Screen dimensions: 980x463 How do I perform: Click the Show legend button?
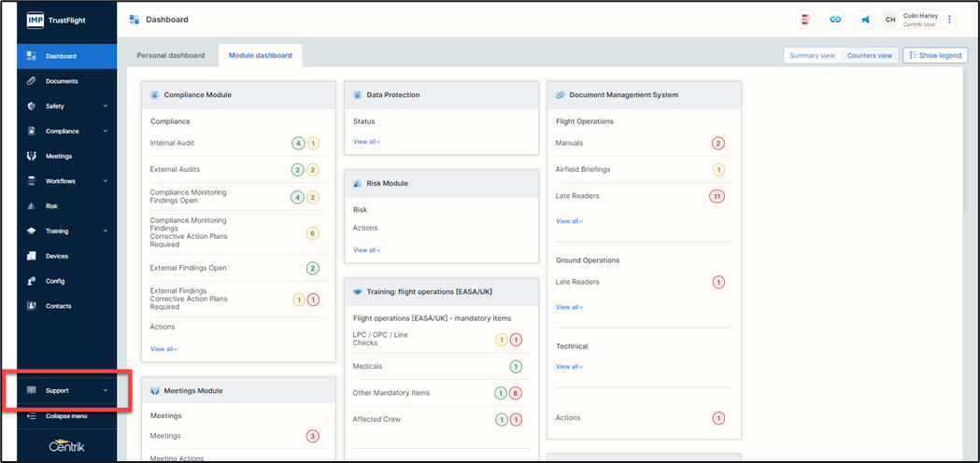(935, 56)
